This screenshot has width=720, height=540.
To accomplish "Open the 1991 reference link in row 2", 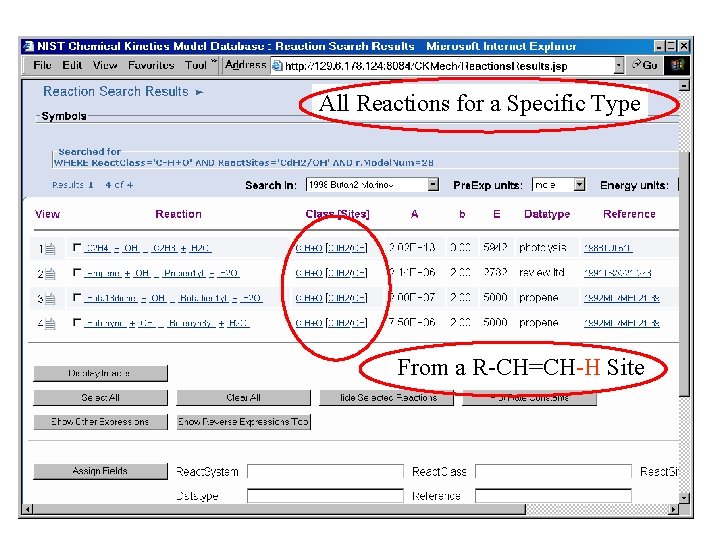I will pos(618,273).
